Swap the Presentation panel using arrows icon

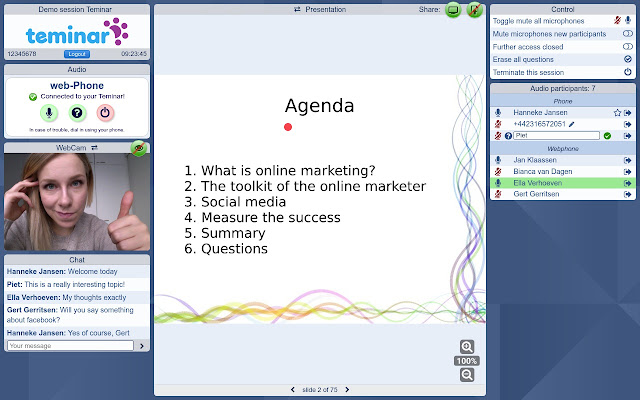[297, 9]
